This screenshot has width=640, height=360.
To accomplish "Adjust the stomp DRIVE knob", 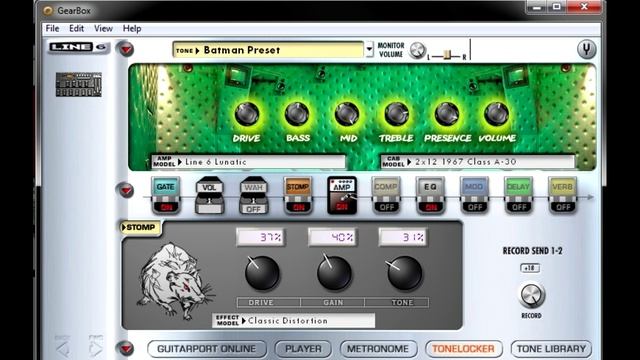I will (262, 273).
